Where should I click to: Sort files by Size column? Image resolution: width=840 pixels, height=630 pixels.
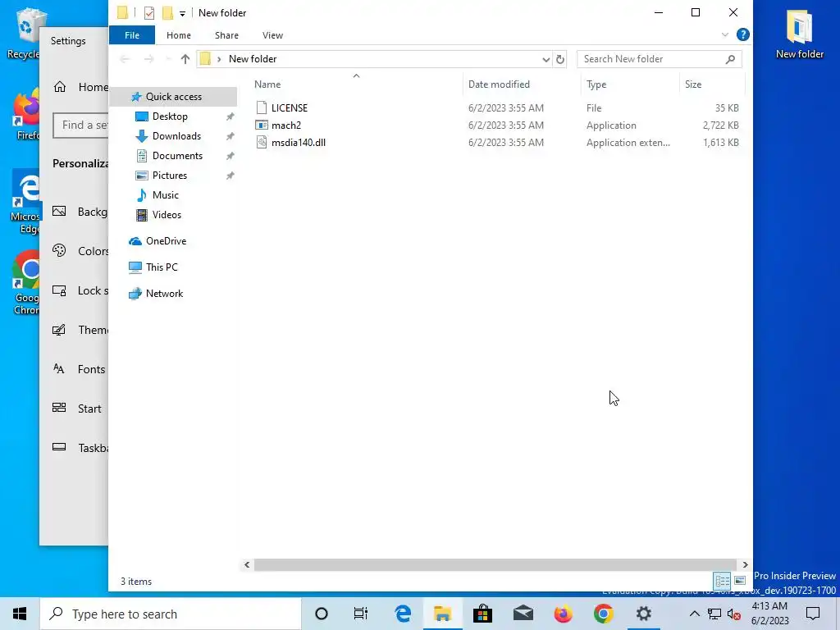point(692,84)
